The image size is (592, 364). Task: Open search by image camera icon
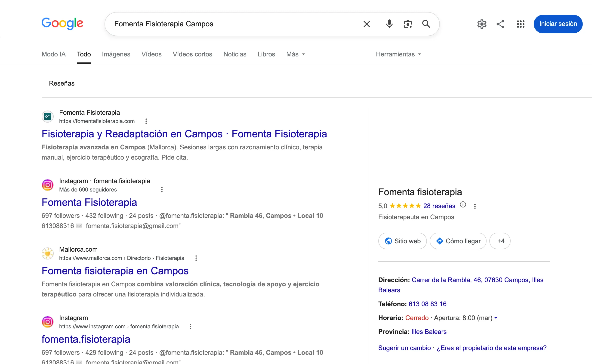(408, 24)
